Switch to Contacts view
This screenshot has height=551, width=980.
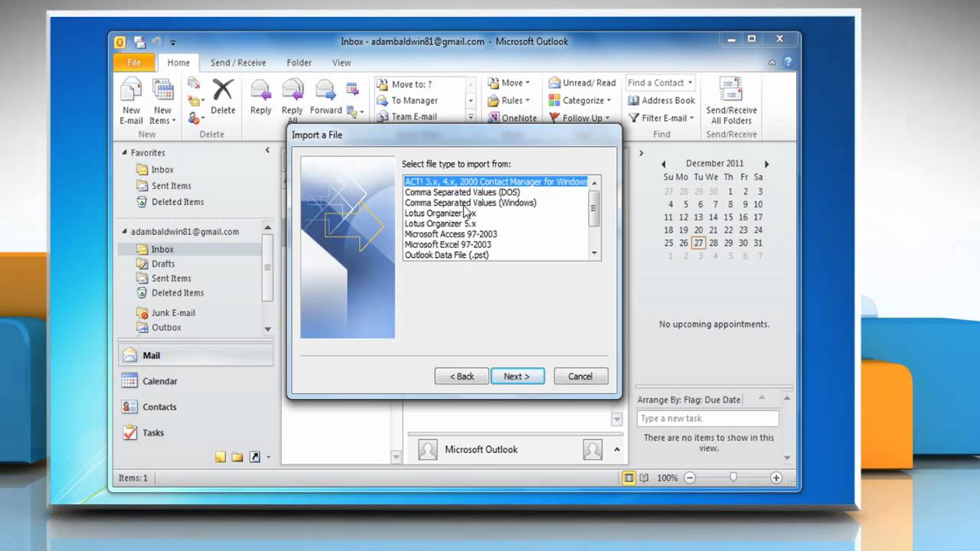point(194,407)
